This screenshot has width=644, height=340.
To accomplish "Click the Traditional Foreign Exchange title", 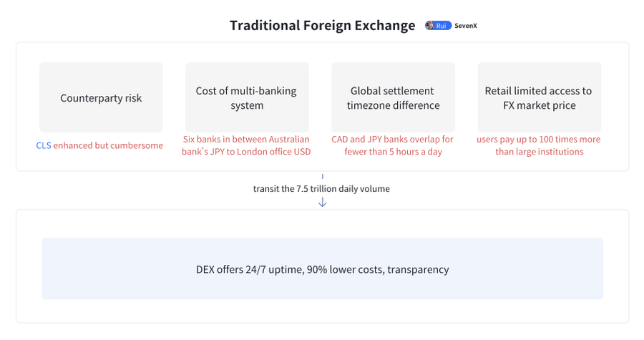I will (x=322, y=26).
